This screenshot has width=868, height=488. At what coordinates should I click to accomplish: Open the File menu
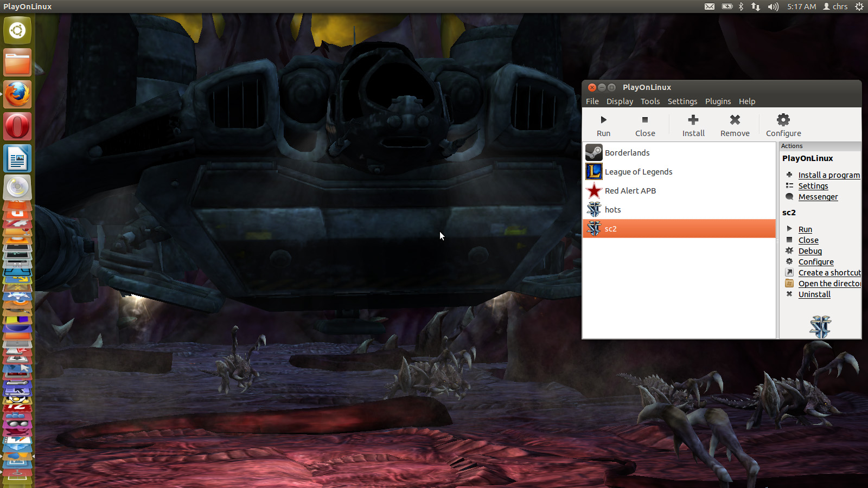click(x=592, y=101)
